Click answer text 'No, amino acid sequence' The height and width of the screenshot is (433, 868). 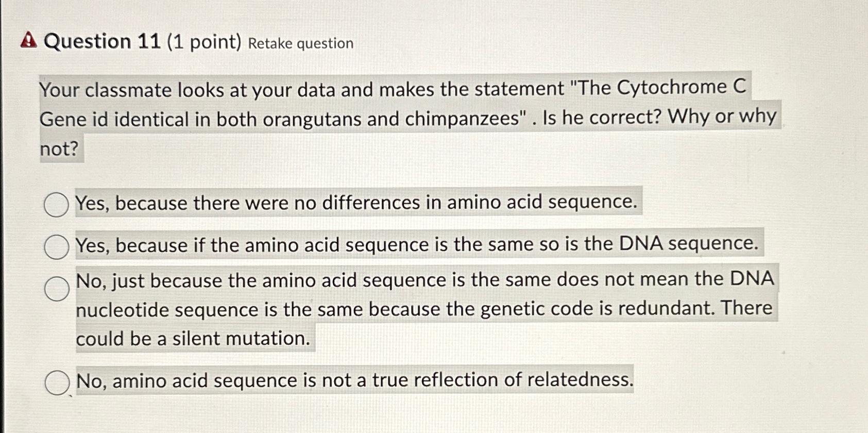pos(354,380)
